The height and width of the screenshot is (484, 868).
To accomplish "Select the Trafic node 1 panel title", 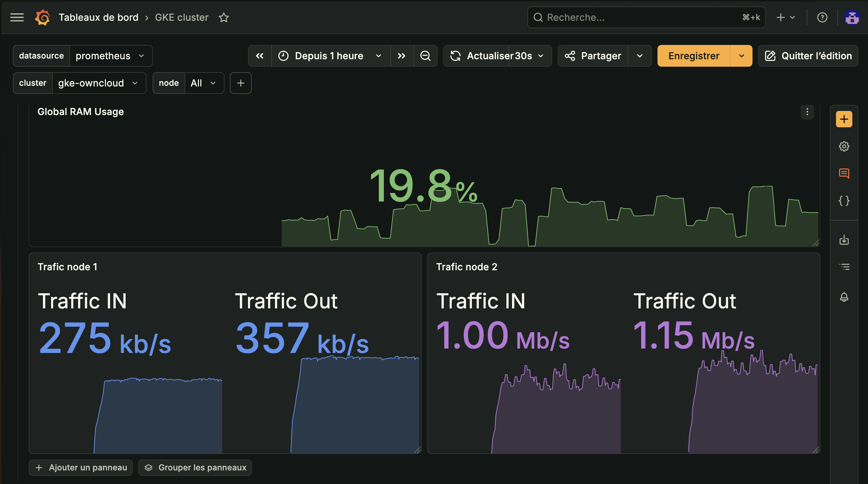I will pyautogui.click(x=67, y=267).
